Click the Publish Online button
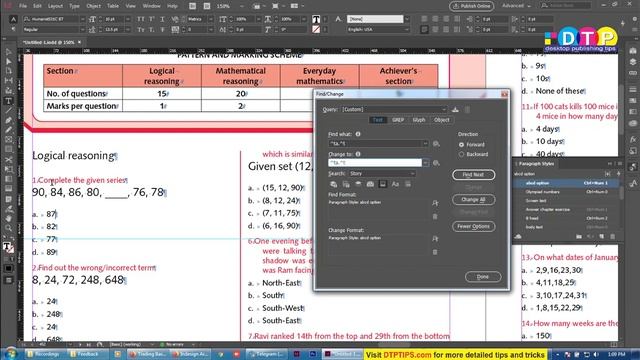 point(472,6)
